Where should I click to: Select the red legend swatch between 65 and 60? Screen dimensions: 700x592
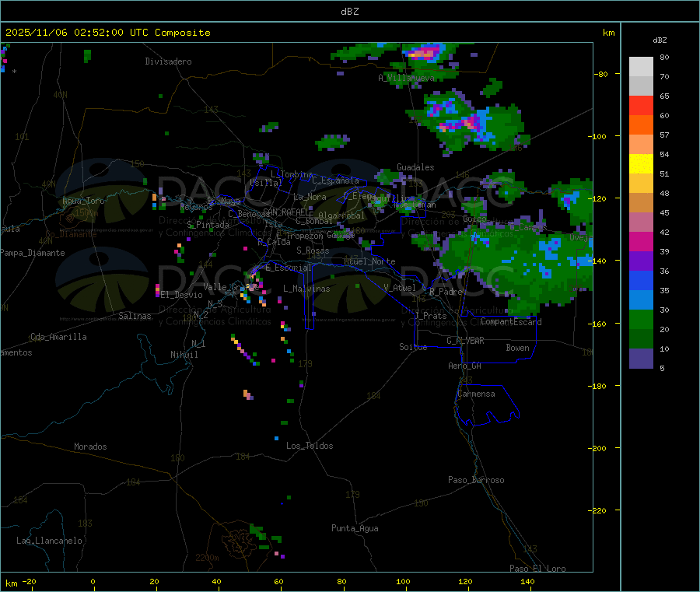coord(641,105)
